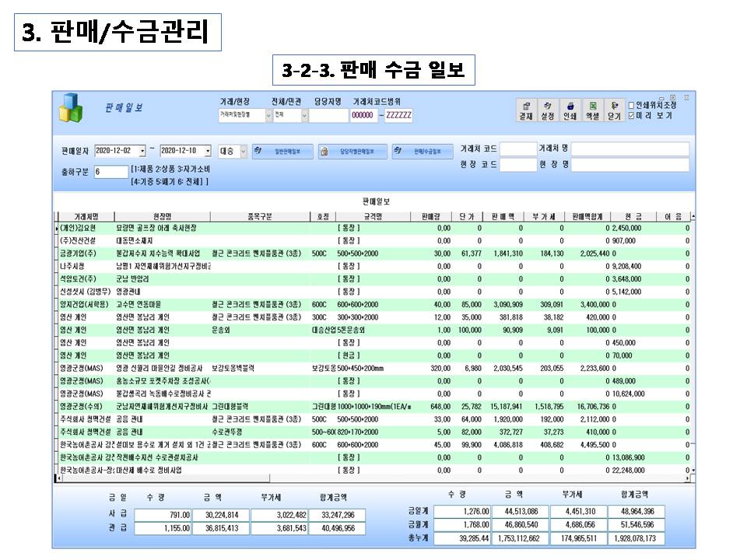Expand end date 2020-12-10 picker

coord(208,151)
